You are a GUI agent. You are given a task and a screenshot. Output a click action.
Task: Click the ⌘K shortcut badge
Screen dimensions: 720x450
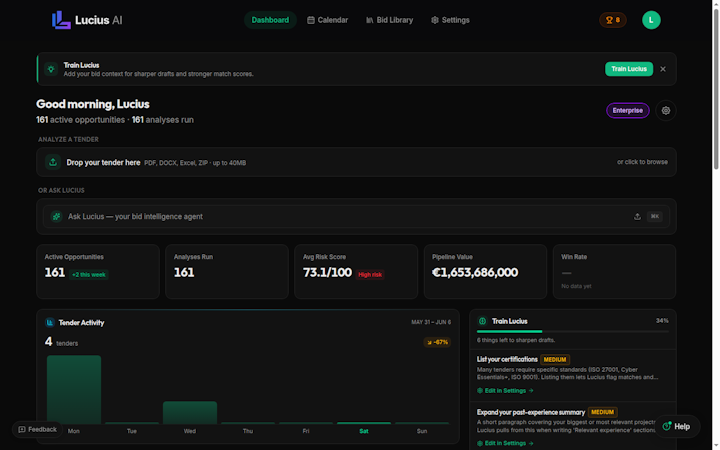[655, 216]
